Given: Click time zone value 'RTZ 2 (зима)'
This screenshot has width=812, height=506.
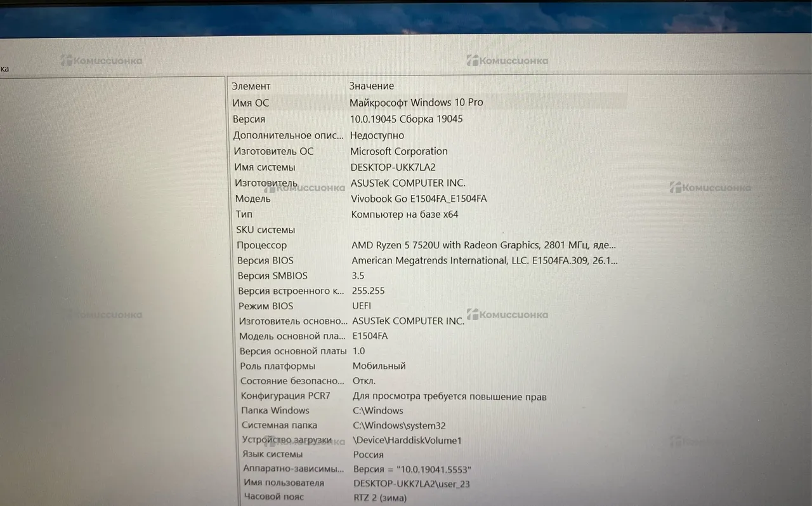Looking at the screenshot, I should 380,498.
